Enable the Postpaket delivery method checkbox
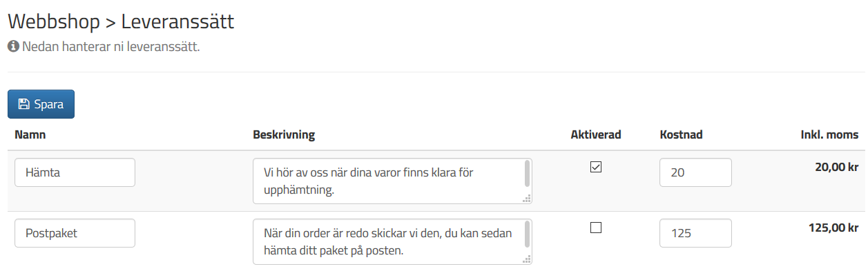868x271 pixels. 596,228
